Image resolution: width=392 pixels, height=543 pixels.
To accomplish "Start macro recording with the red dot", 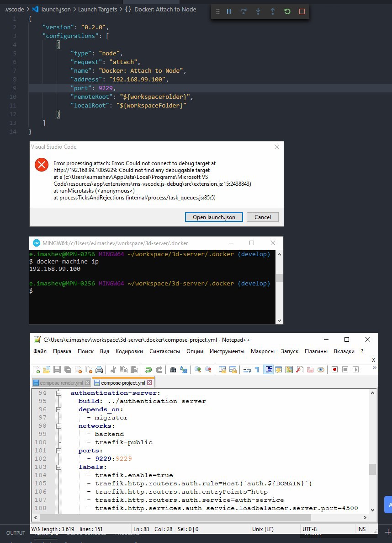I will tap(334, 370).
